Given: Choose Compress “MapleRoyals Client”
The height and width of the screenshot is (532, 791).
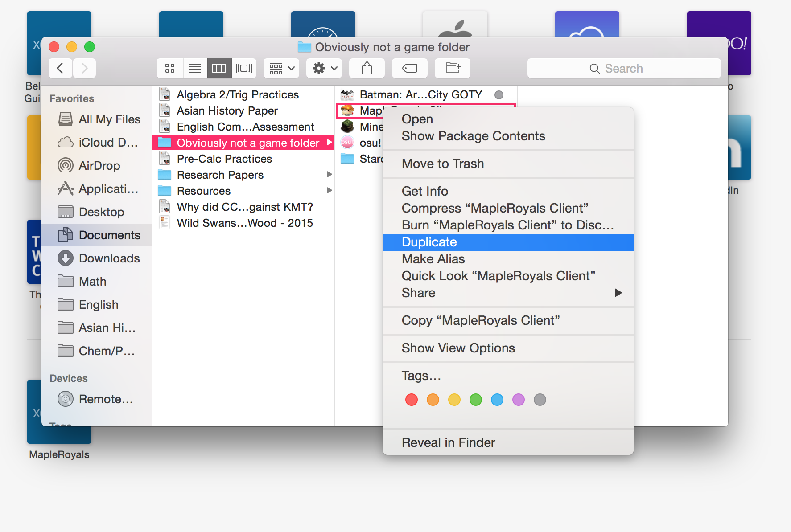Looking at the screenshot, I should tap(508, 208).
